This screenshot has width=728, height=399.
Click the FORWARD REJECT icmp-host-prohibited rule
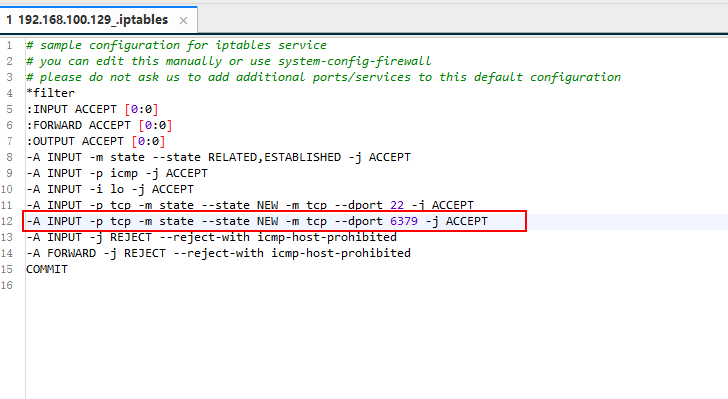(218, 253)
